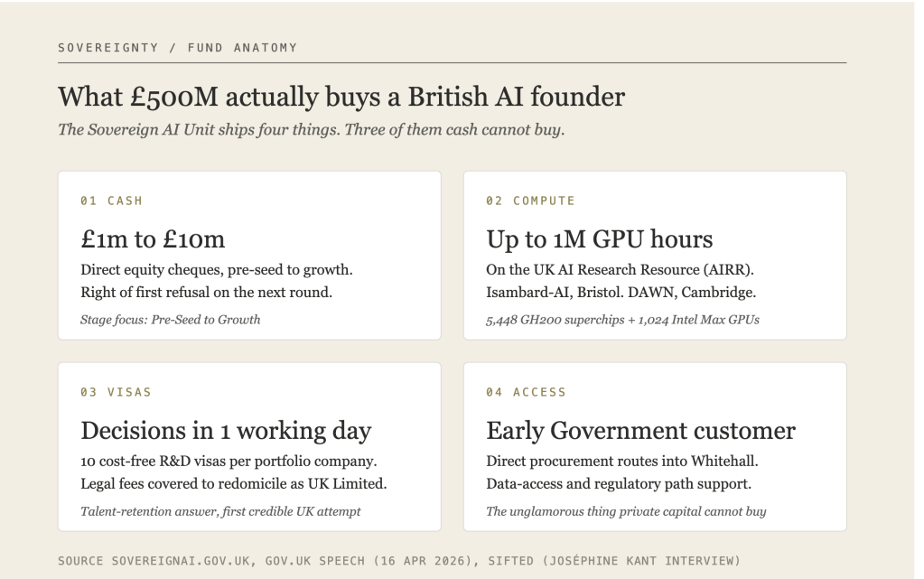924x579 pixels.
Task: Click the source line at the bottom
Action: coord(398,561)
